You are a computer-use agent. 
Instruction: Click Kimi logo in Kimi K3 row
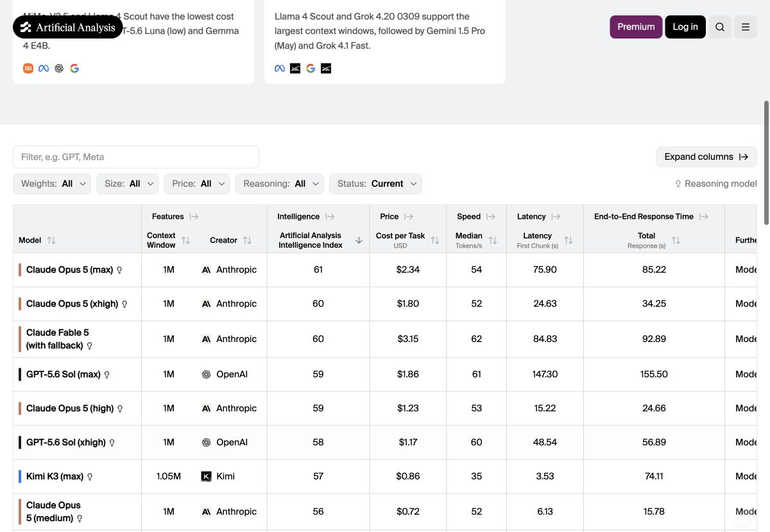point(206,476)
